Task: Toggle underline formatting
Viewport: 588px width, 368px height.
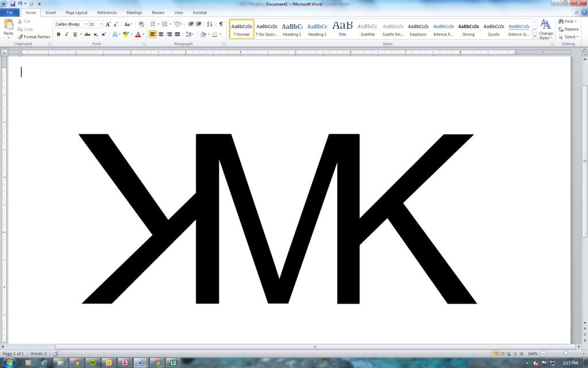Action: tap(75, 34)
